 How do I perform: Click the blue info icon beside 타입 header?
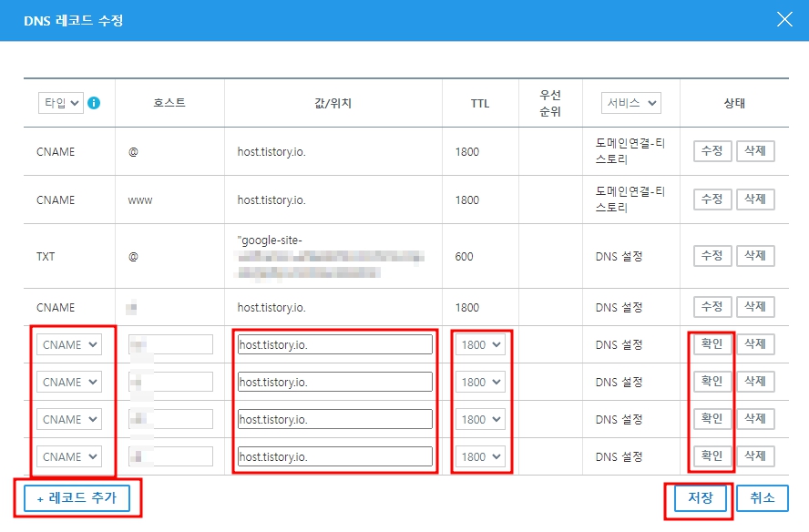tap(94, 103)
